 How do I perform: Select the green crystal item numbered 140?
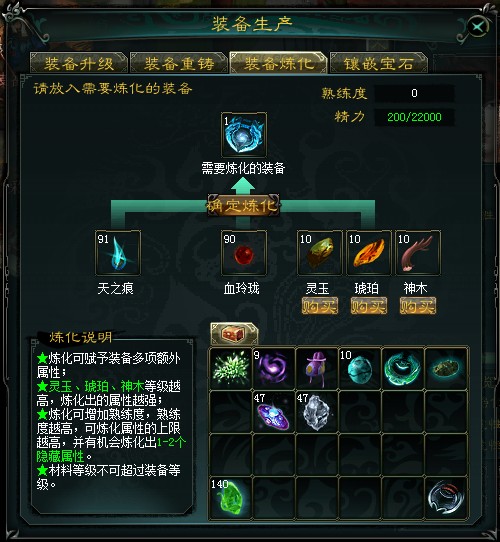(x=231, y=497)
